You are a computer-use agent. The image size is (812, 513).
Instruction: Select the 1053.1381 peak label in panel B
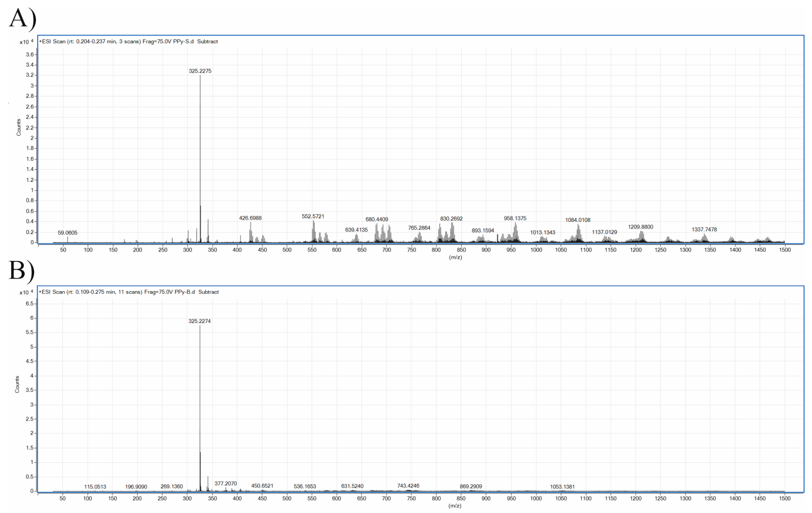[x=562, y=486]
